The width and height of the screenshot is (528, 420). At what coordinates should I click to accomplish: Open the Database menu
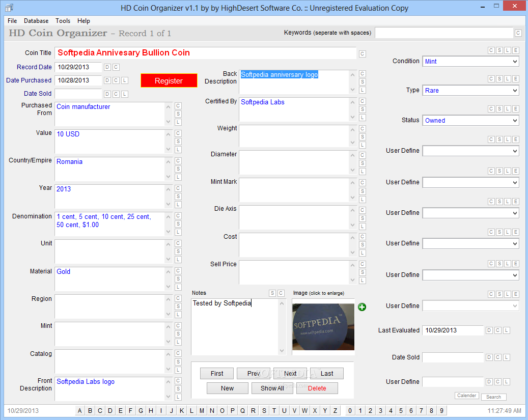[36, 21]
